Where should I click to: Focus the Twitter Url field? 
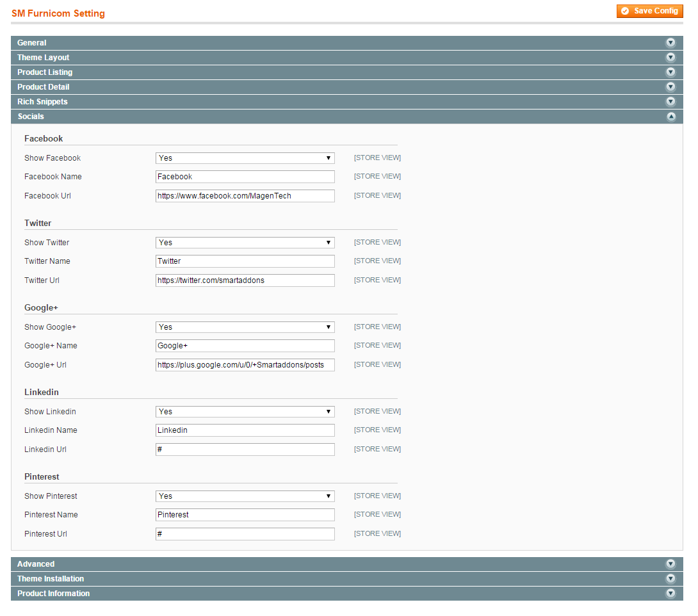[x=245, y=280]
